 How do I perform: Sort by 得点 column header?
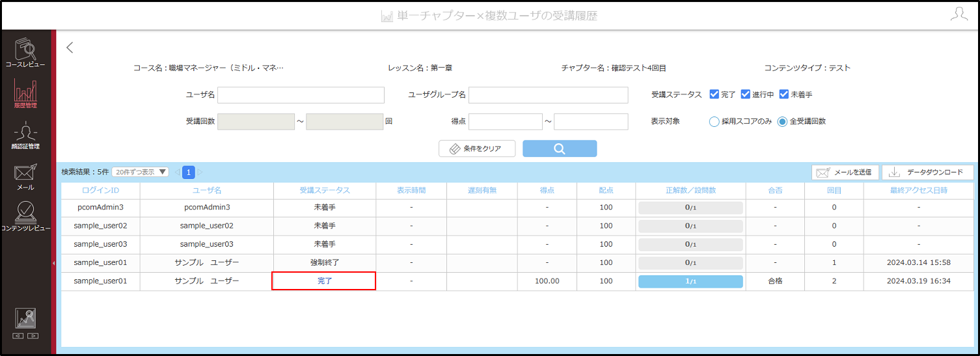tap(547, 191)
